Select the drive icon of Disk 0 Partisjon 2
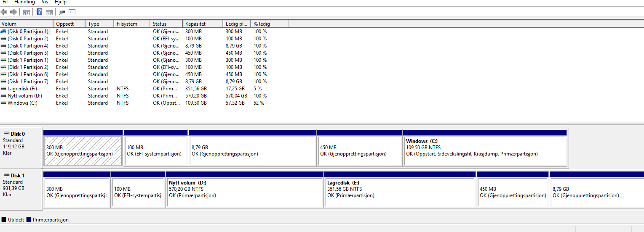Viewport: 644px width, 232px height. click(x=3, y=39)
